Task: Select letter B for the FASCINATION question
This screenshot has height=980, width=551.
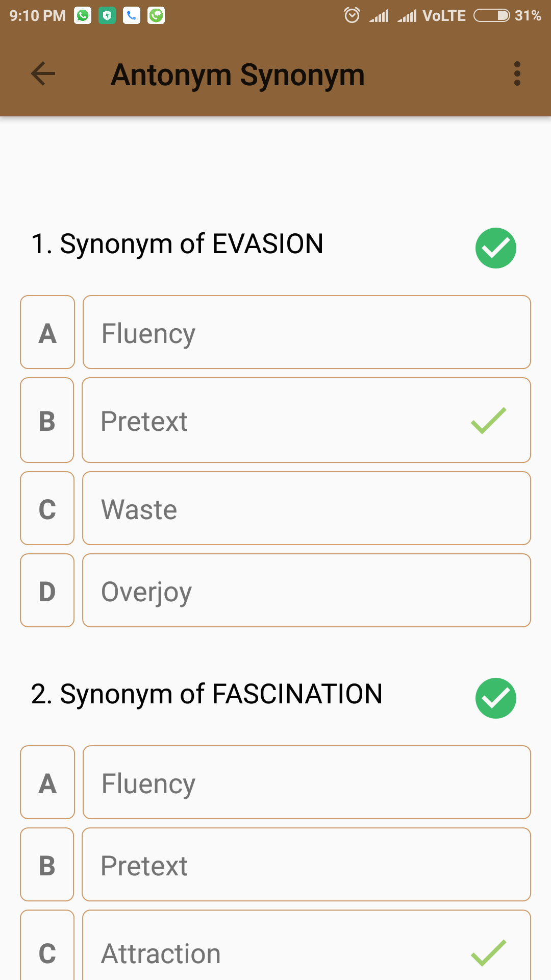Action: click(47, 865)
